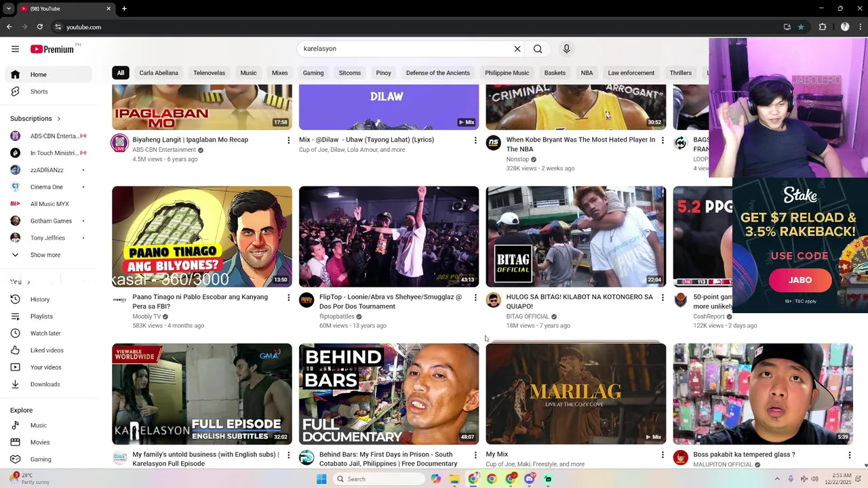Open Windows taskbar Search box

tap(380, 479)
